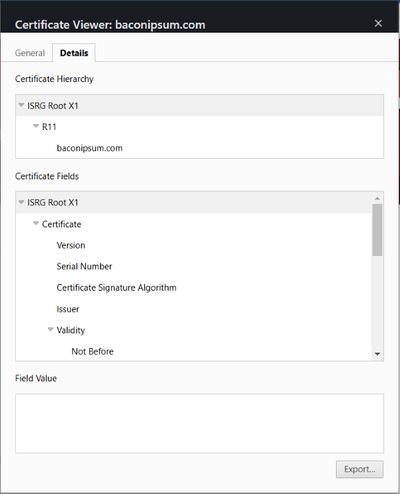This screenshot has width=400, height=494.
Task: Select the Certificate field row
Action: tap(194, 224)
